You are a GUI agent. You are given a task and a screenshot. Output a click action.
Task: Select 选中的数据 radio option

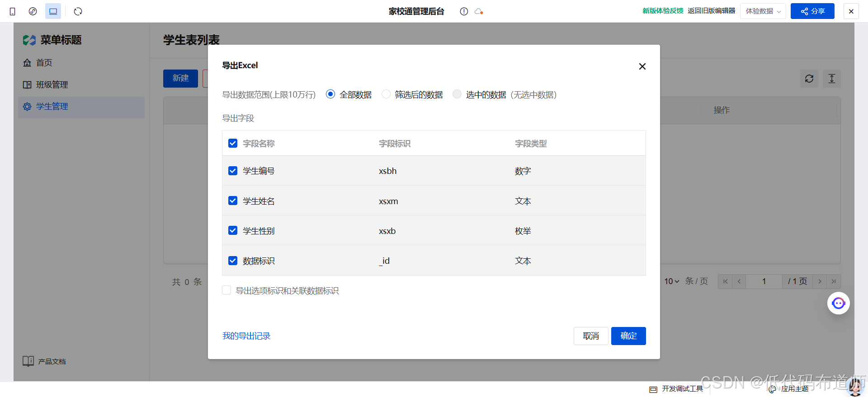click(x=457, y=94)
